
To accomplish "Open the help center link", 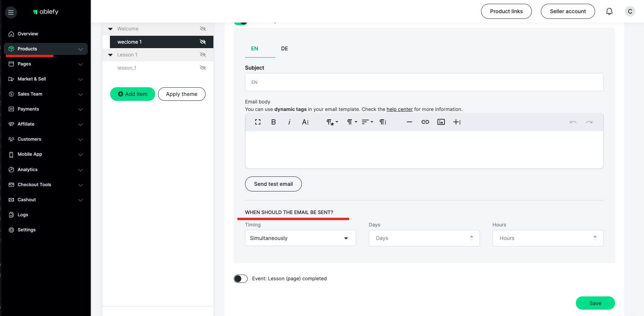I will (x=399, y=109).
